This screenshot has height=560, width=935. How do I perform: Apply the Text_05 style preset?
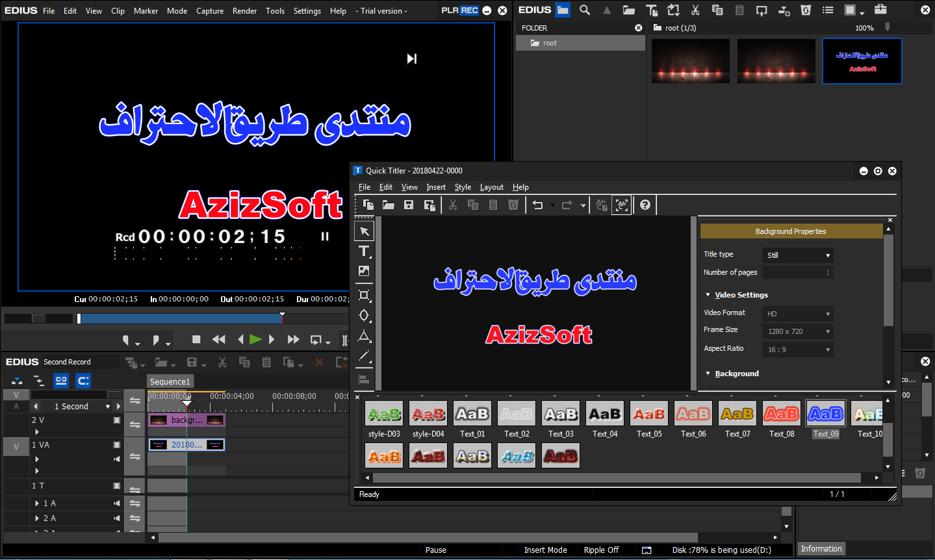649,414
